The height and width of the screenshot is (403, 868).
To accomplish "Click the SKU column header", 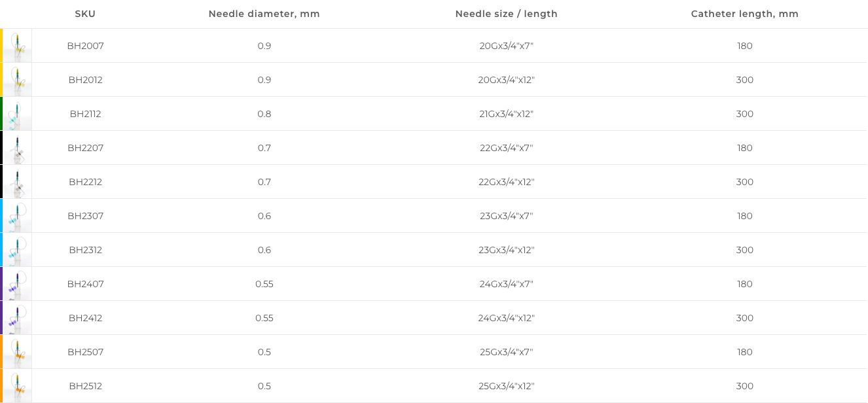I will tap(85, 14).
